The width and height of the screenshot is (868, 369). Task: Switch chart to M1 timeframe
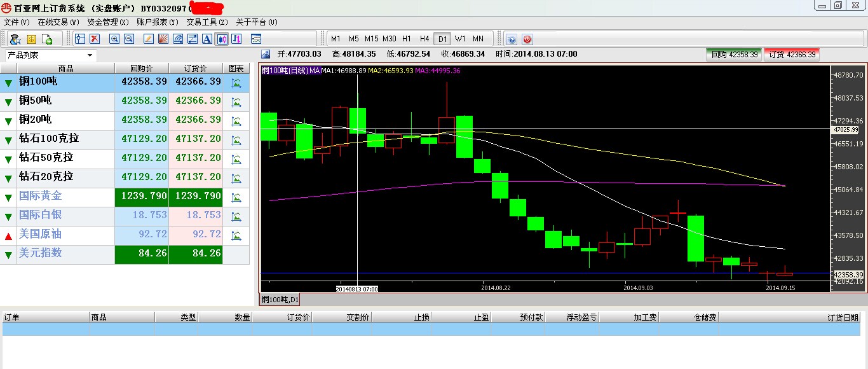[336, 39]
